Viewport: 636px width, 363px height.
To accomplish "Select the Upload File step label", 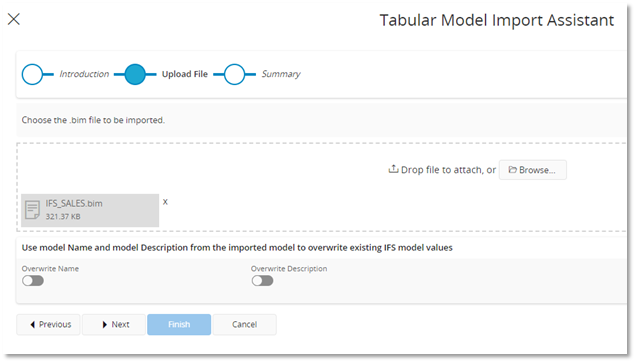I will coord(185,74).
